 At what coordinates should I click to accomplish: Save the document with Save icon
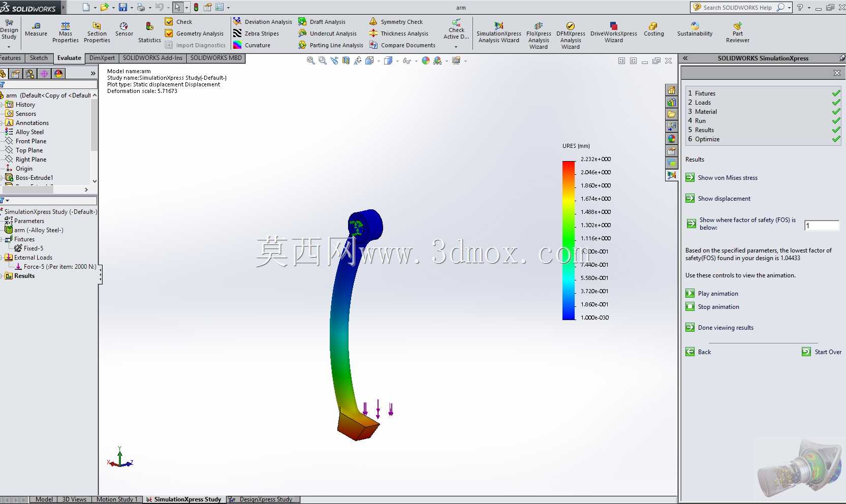[x=123, y=7]
